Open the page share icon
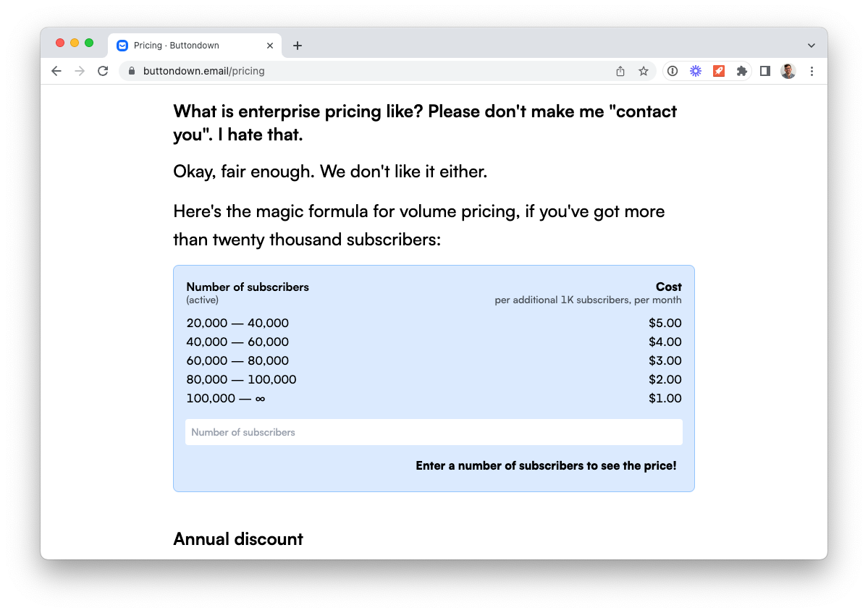 620,71
